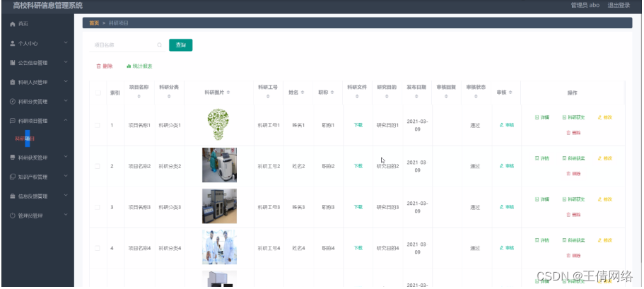Sort by the 科研图片 column arrows
The height and width of the screenshot is (289, 644).
228,93
